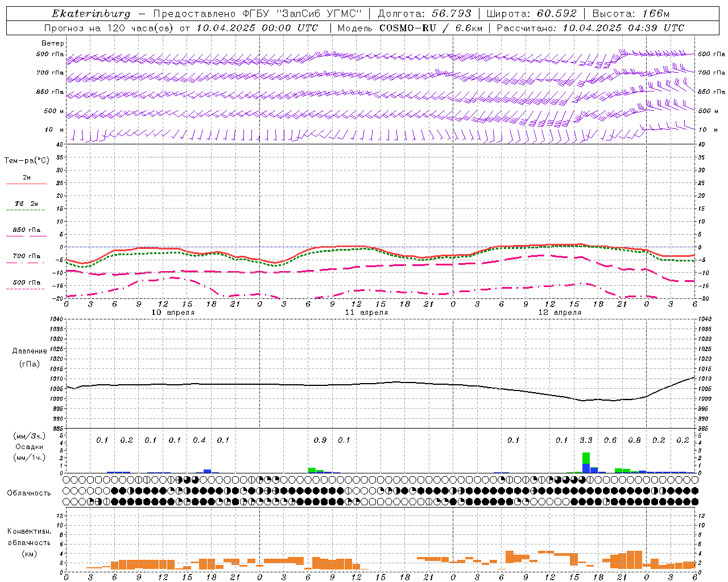The width and height of the screenshot is (728, 582).
Task: Click the 'Рассчитано: 10.04.2025 04:39 UTC' timestamp
Action: (x=590, y=28)
